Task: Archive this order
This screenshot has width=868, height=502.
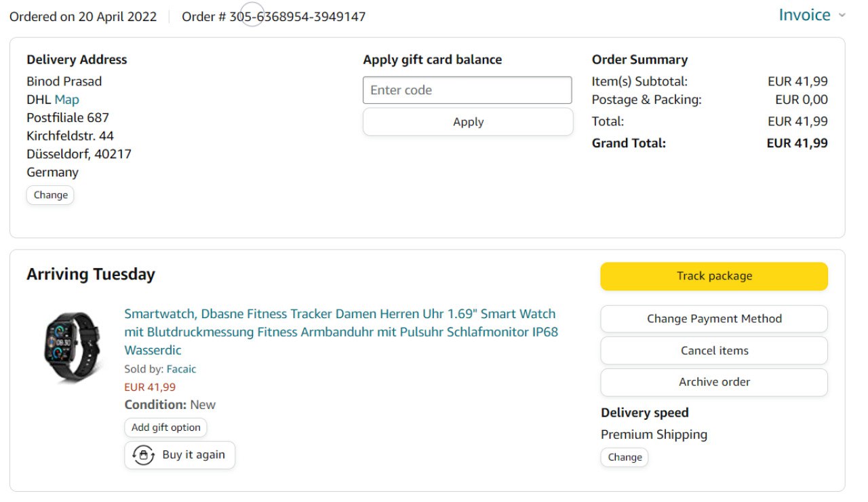Action: 714,382
